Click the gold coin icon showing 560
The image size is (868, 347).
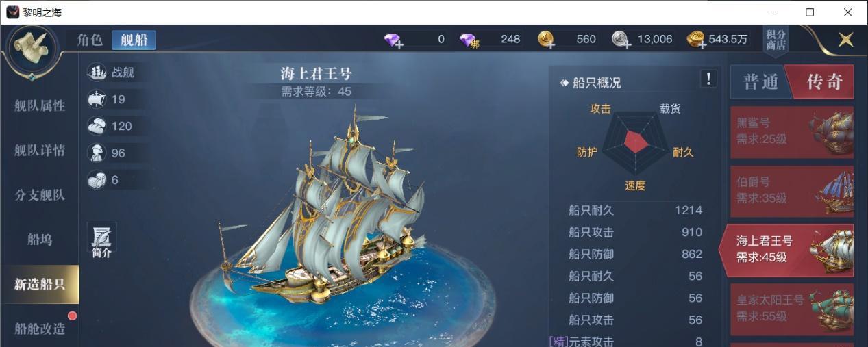pos(547,40)
